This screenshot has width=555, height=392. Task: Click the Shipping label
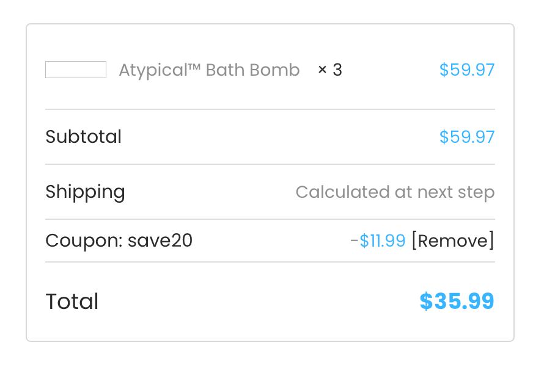click(x=85, y=192)
